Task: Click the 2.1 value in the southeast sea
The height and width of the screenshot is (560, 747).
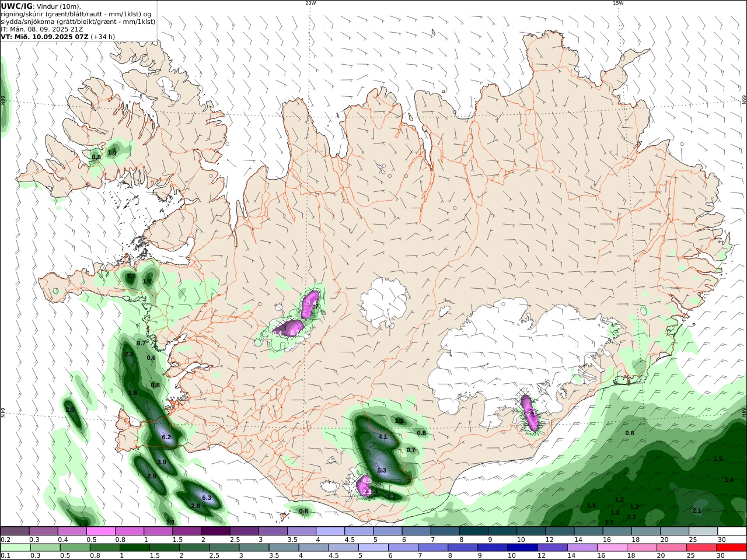Action: pyautogui.click(x=697, y=510)
